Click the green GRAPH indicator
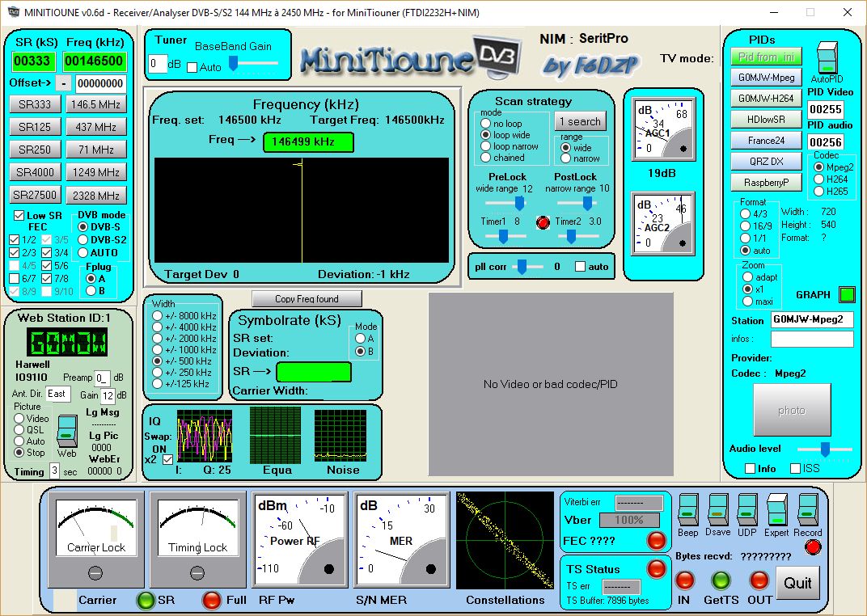Image resolution: width=867 pixels, height=616 pixels. 846,294
